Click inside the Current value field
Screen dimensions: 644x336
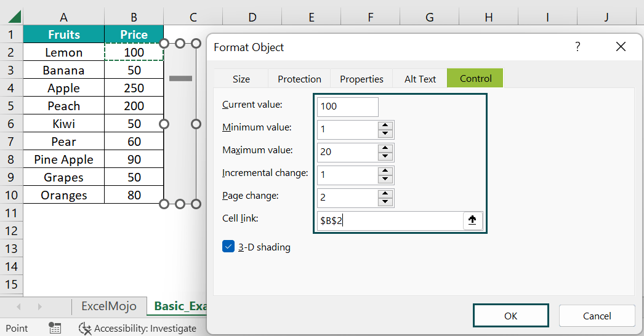pos(347,106)
